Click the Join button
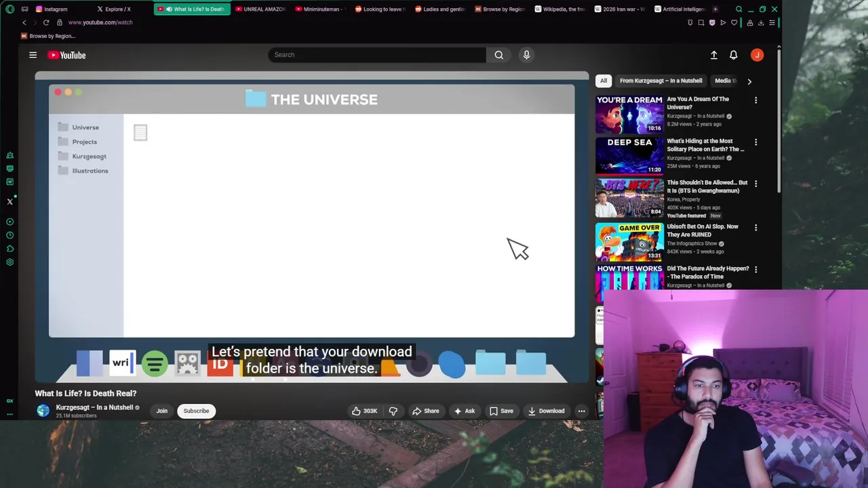This screenshot has height=488, width=868. click(161, 411)
